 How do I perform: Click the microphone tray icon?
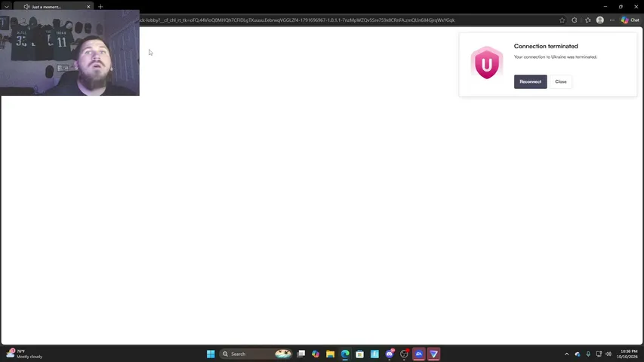point(588,354)
